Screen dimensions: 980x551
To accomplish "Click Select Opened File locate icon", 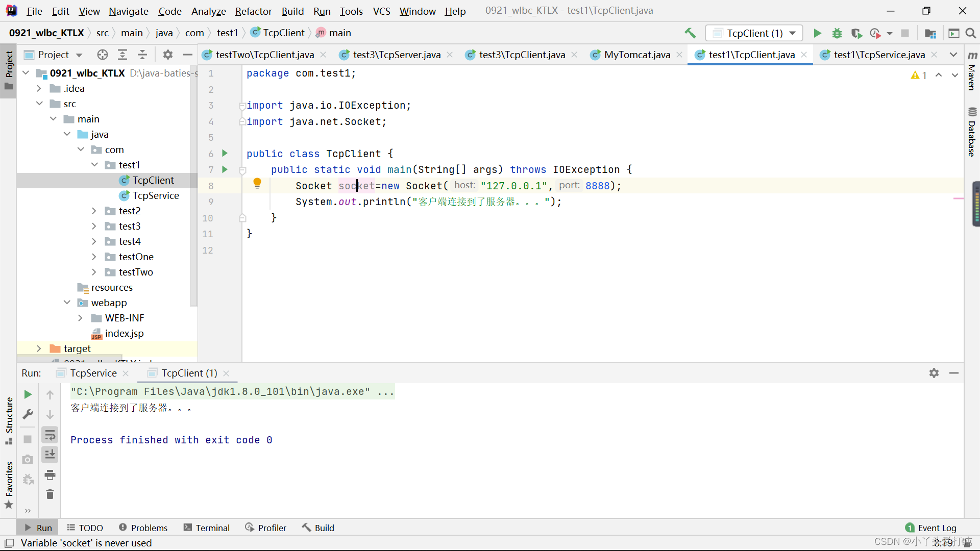I will click(x=103, y=55).
